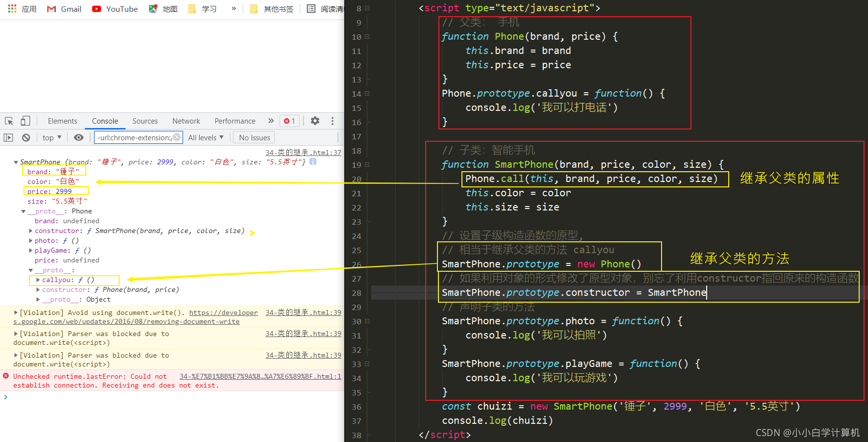Image resolution: width=868 pixels, height=442 pixels.
Task: Switch to the Performance tab
Action: tap(235, 121)
